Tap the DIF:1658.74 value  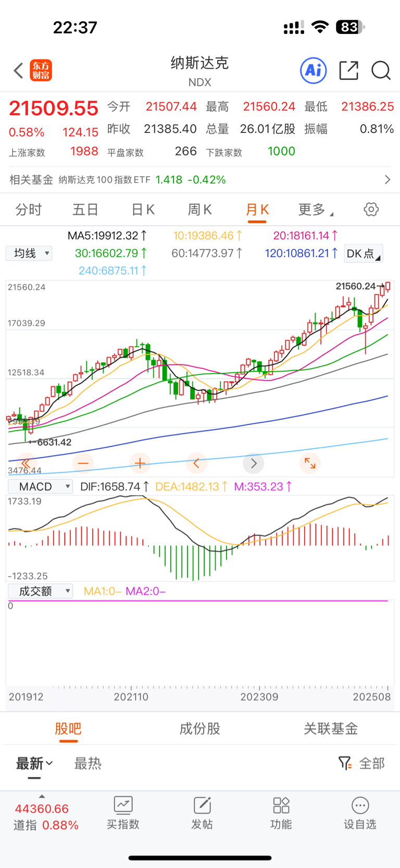point(115,486)
